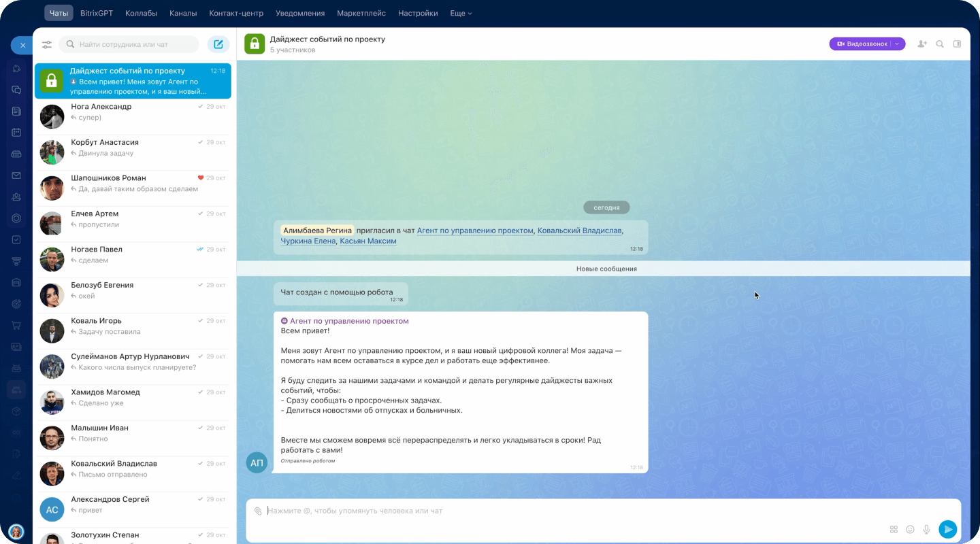Open the chat list filter settings icon
The height and width of the screenshot is (544, 980).
[47, 45]
